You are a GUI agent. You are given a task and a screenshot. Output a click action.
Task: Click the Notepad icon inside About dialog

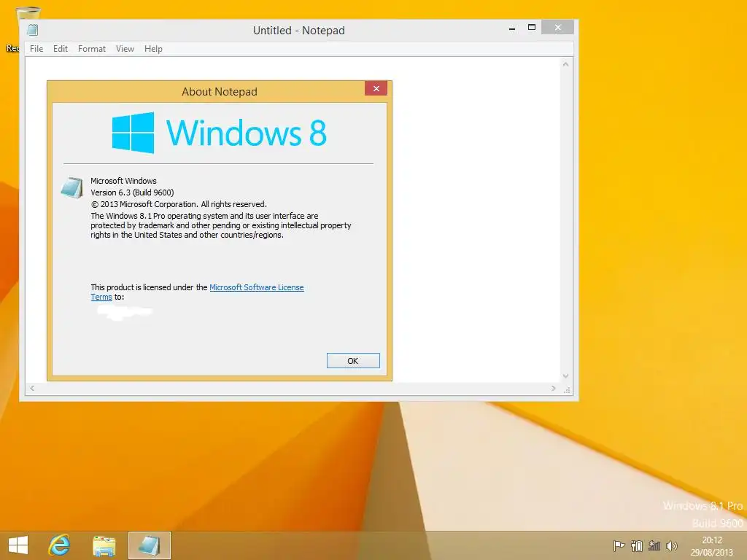click(x=72, y=187)
